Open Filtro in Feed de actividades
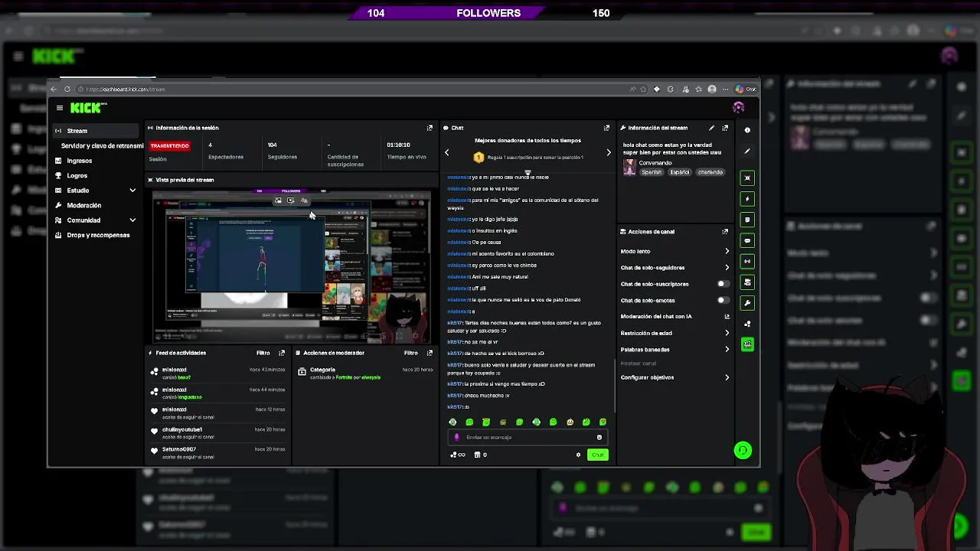 pos(263,353)
